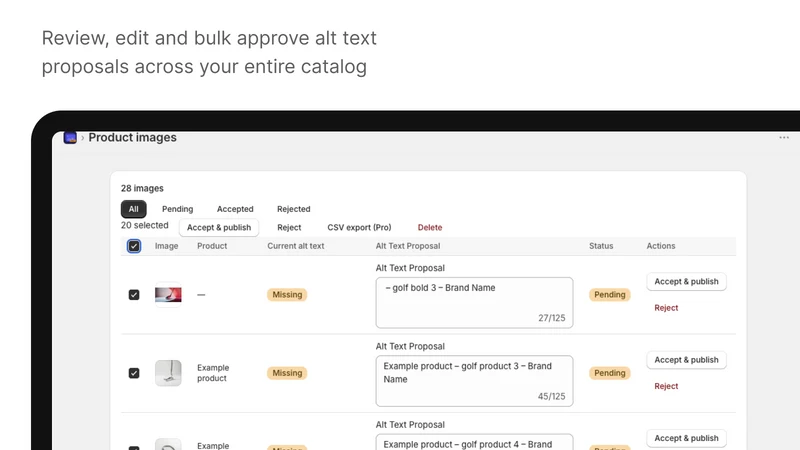This screenshot has height=450, width=800.
Task: Click the Current alt text column header
Action: tap(295, 246)
